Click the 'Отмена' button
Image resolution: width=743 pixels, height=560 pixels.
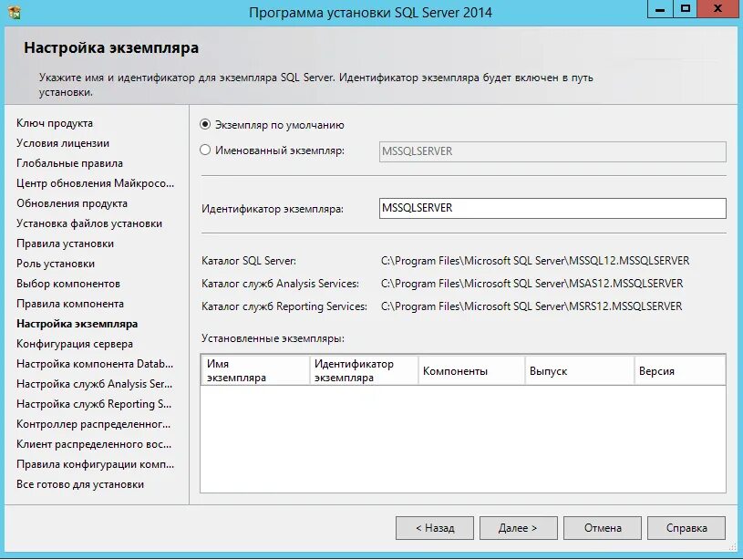(603, 528)
